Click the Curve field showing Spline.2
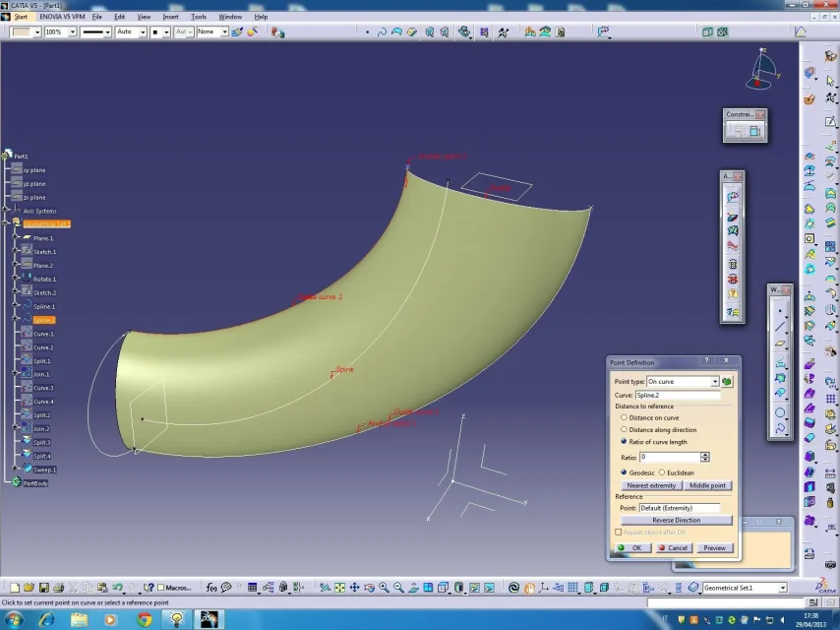This screenshot has height=630, width=840. (678, 395)
